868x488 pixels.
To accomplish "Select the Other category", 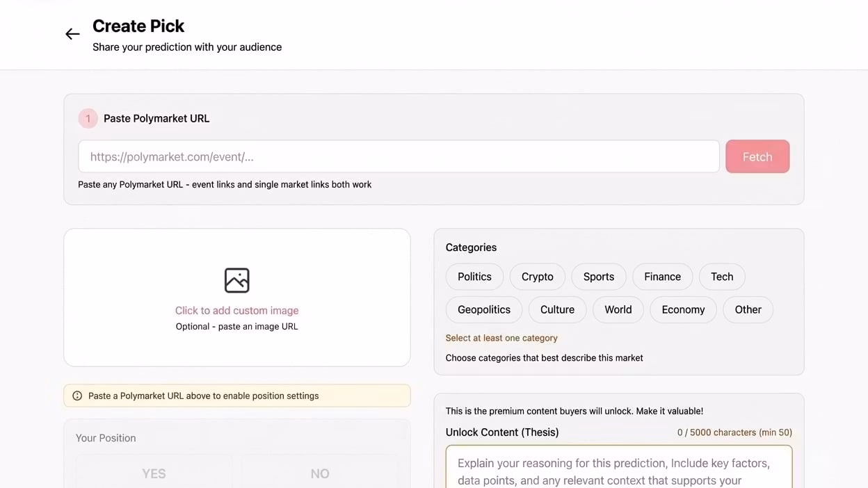I will [748, 309].
